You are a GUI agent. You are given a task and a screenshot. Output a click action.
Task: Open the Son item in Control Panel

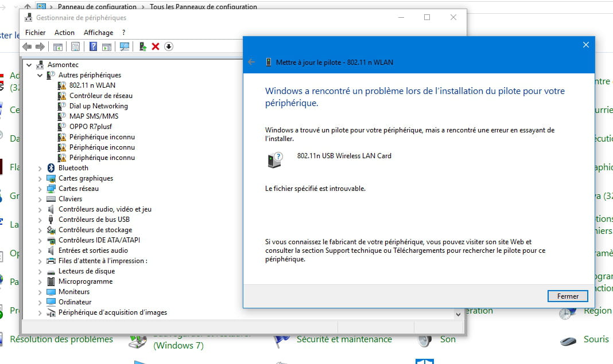448,339
